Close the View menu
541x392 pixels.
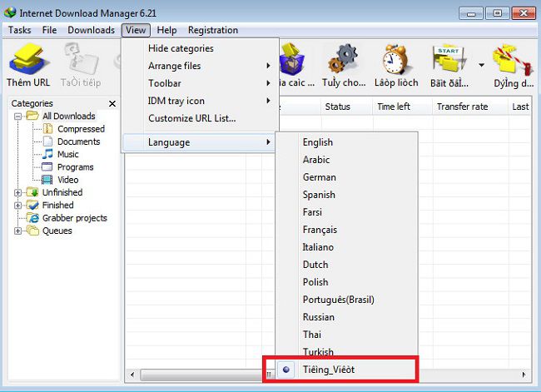(x=136, y=30)
